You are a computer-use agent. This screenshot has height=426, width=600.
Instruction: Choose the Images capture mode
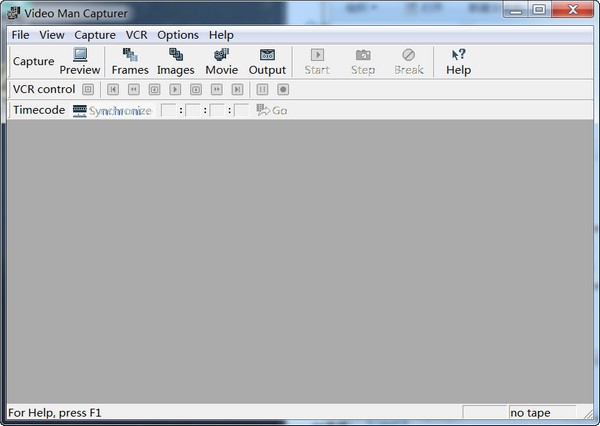pyautogui.click(x=176, y=62)
